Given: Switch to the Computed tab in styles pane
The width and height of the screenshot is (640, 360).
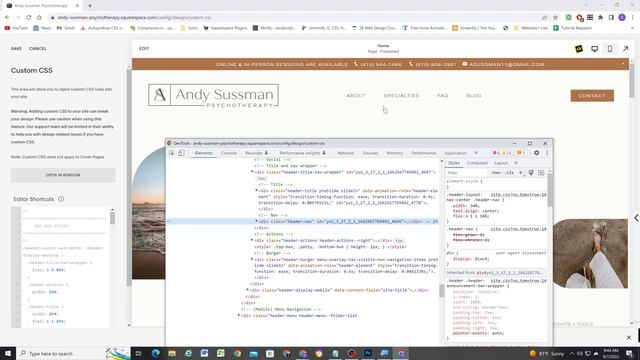Looking at the screenshot, I should click(x=477, y=163).
